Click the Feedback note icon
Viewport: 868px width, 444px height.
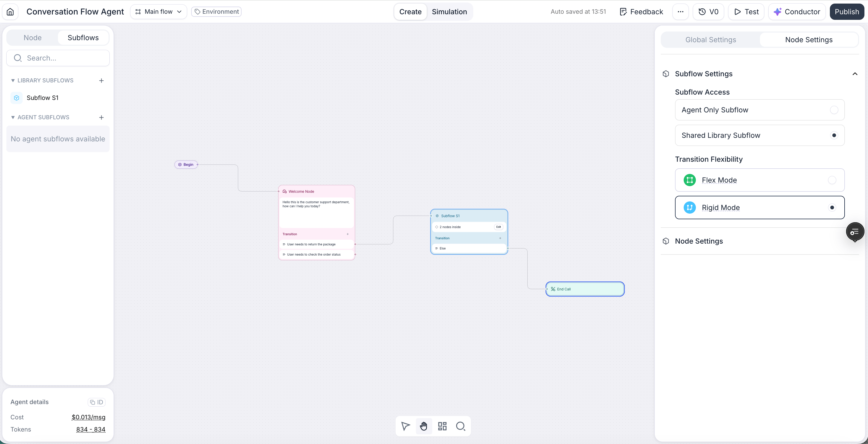[x=623, y=12]
